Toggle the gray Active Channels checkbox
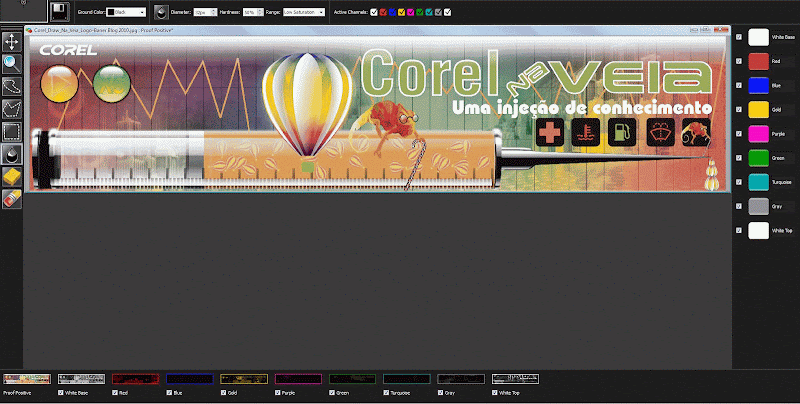This screenshot has width=800, height=404. tap(438, 12)
